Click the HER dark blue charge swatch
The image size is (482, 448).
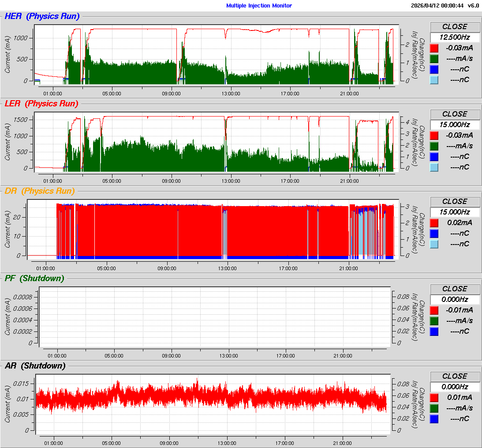pyautogui.click(x=434, y=69)
